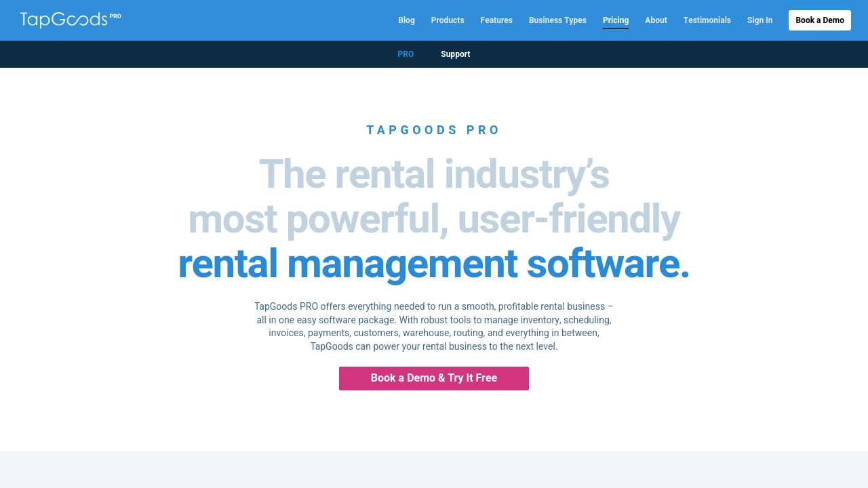Click the paragraph starting 'TapGoods PRO offers everything'
This screenshot has width=868, height=488.
pyautogui.click(x=434, y=326)
